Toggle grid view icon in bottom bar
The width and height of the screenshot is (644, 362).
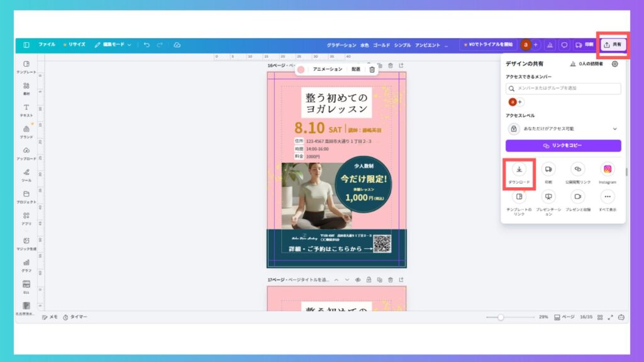(x=600, y=317)
